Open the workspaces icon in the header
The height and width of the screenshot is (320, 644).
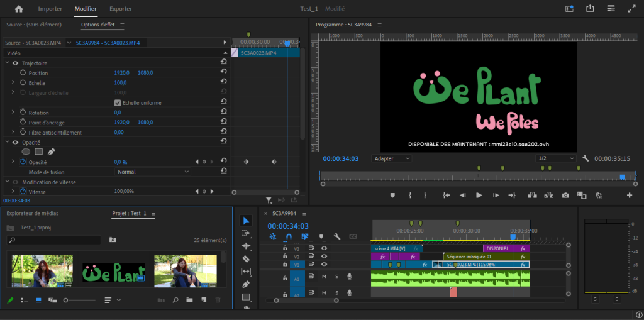point(611,9)
